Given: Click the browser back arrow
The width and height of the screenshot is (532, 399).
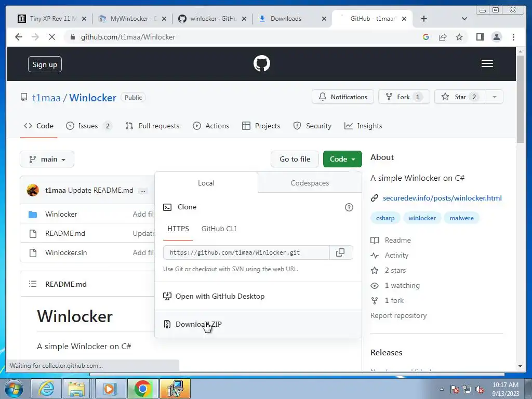Looking at the screenshot, I should click(19, 37).
